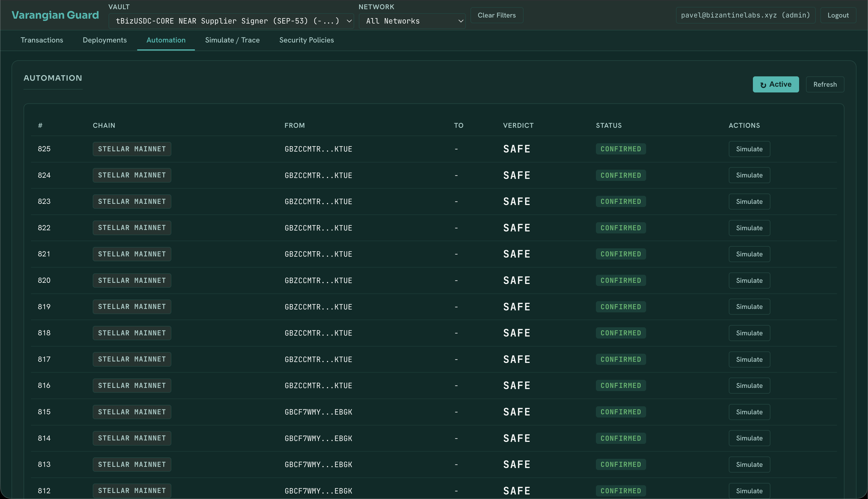868x499 pixels.
Task: Click the Refresh button
Action: point(825,84)
